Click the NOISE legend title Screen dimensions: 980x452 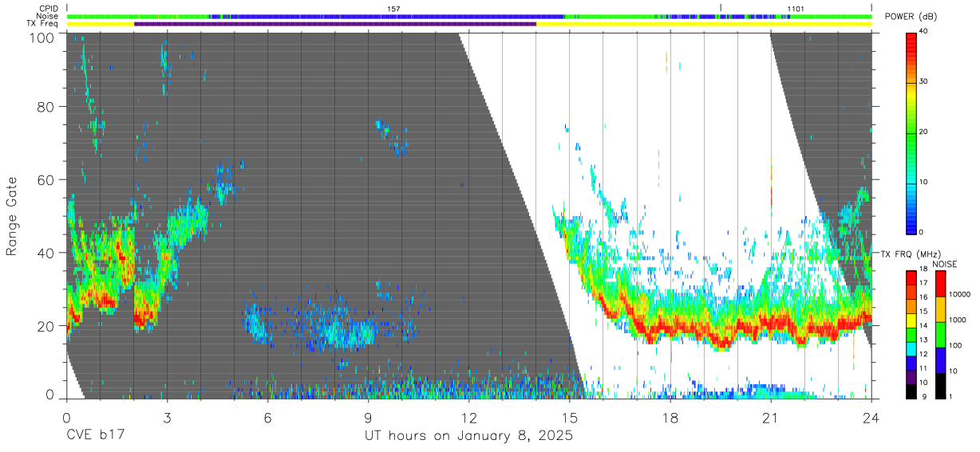click(x=944, y=264)
